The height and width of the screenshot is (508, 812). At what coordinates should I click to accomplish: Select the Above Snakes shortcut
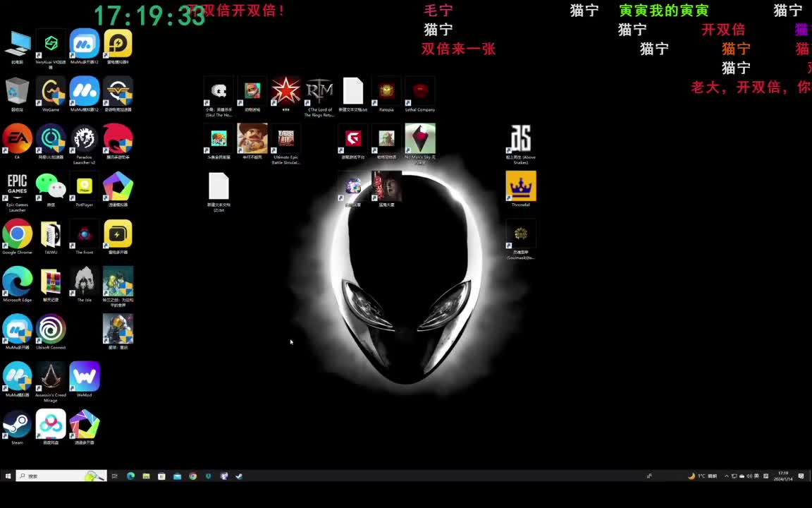[x=521, y=144]
